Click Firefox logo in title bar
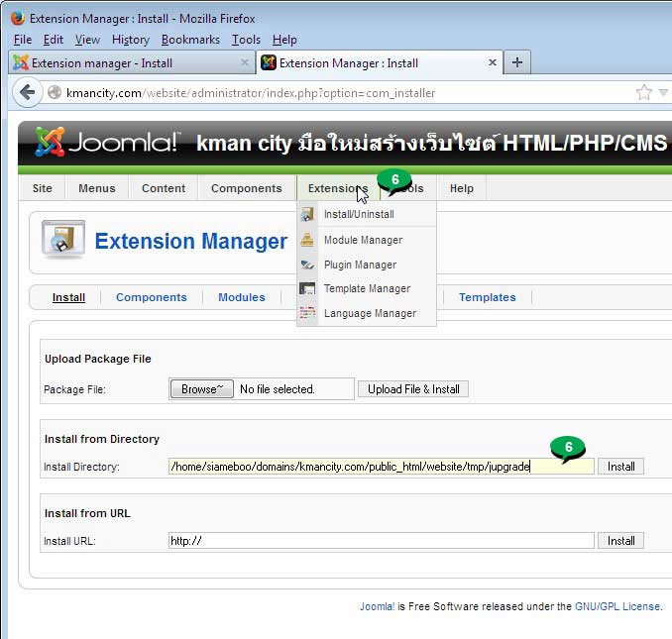This screenshot has height=639, width=672. click(18, 18)
